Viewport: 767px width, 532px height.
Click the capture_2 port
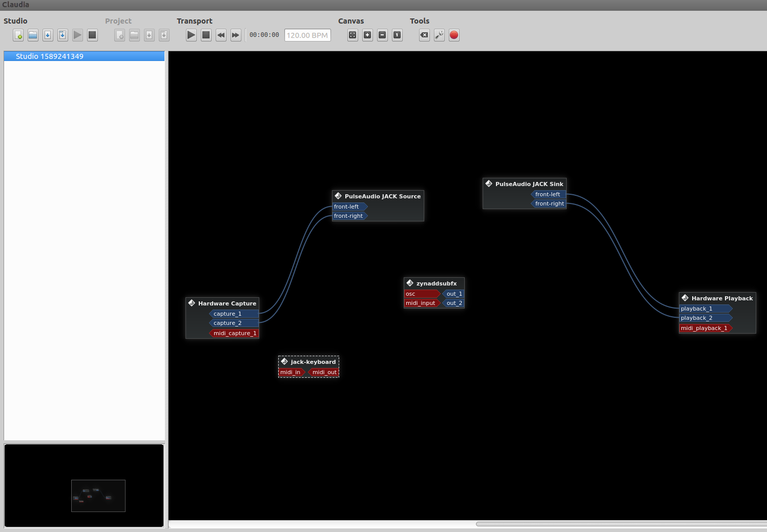click(234, 323)
